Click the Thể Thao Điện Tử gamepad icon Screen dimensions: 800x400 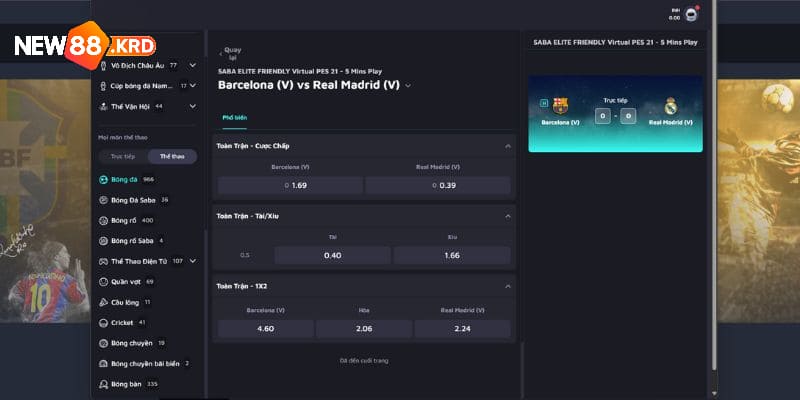104,261
